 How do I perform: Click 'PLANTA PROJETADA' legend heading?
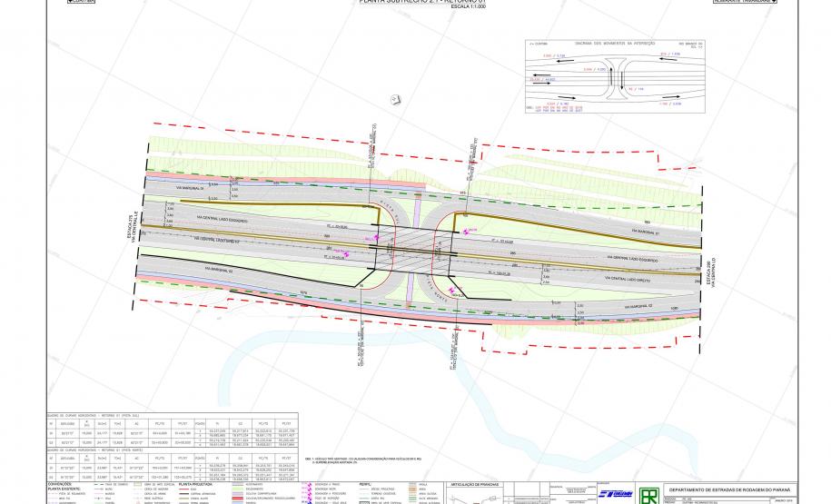[x=195, y=484]
